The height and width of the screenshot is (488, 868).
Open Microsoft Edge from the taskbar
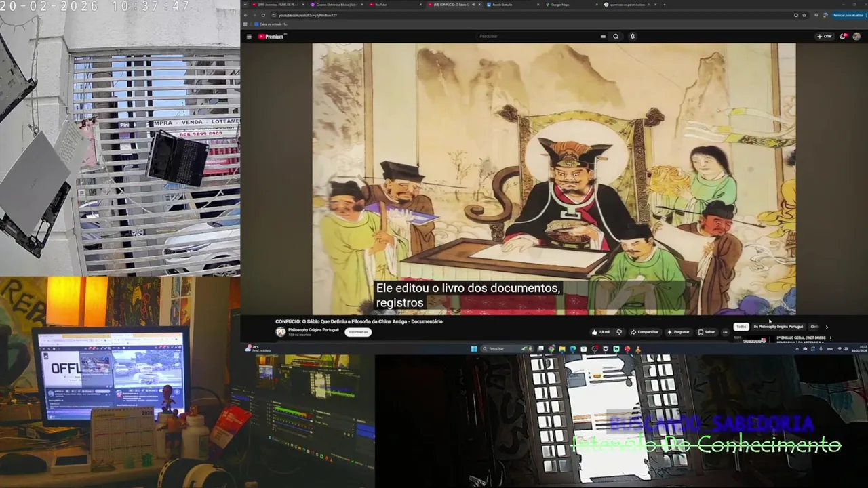pyautogui.click(x=573, y=348)
